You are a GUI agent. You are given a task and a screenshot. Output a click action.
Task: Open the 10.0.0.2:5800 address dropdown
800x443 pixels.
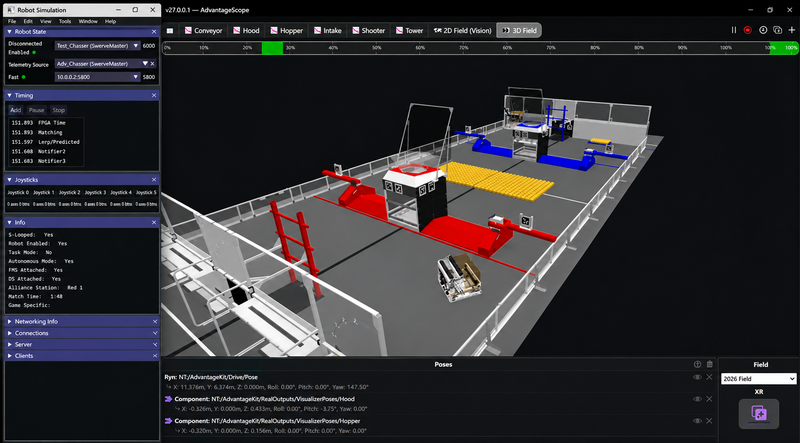click(x=97, y=77)
